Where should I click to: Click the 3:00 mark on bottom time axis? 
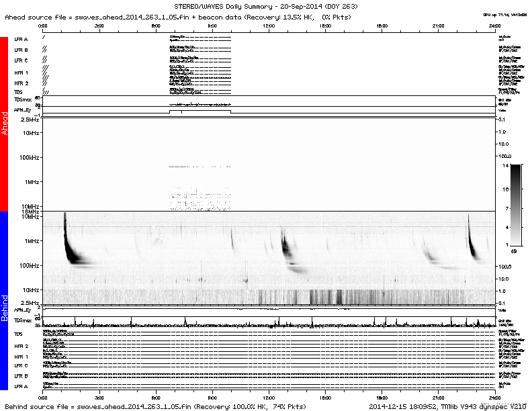(99, 398)
